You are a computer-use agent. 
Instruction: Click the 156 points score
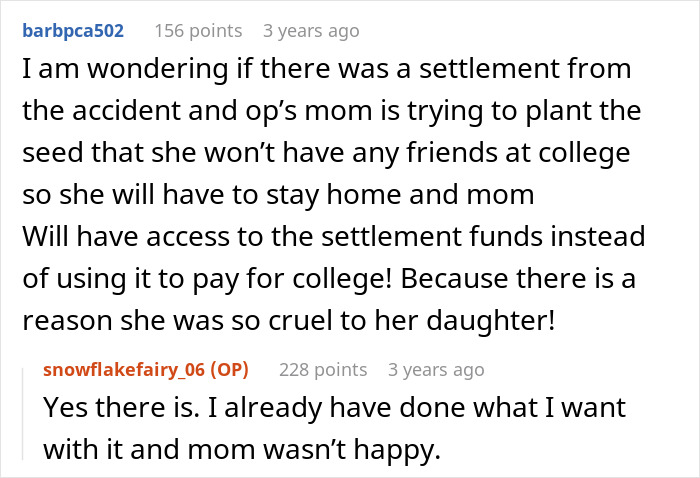(200, 31)
